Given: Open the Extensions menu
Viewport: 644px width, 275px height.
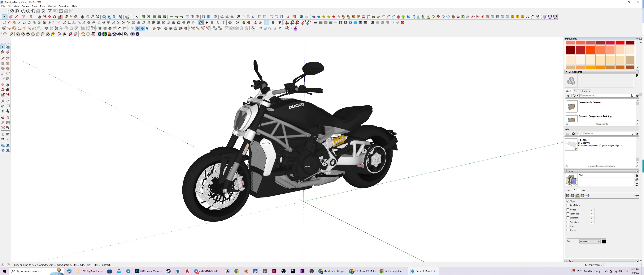Looking at the screenshot, I should point(64,6).
